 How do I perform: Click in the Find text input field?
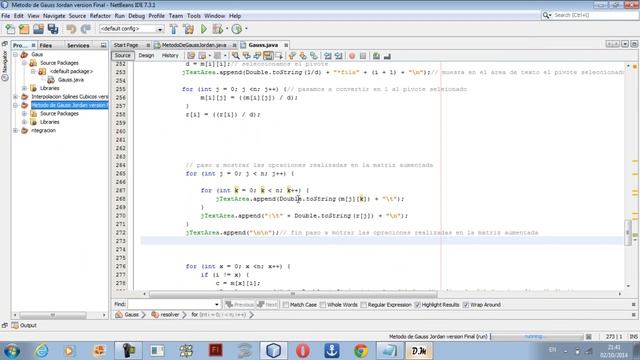click(170, 304)
